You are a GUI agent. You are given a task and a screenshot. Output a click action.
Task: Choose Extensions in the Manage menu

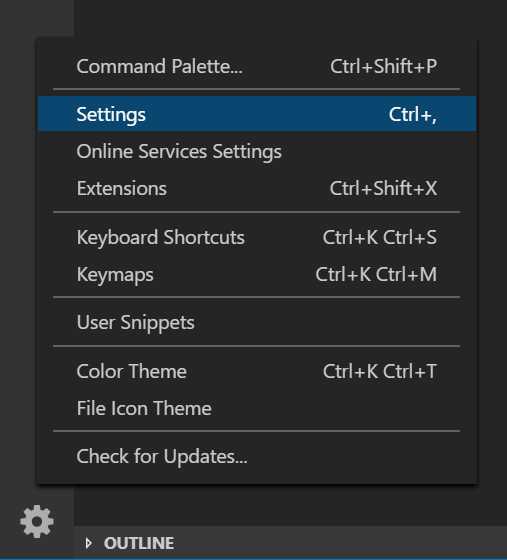pyautogui.click(x=257, y=188)
